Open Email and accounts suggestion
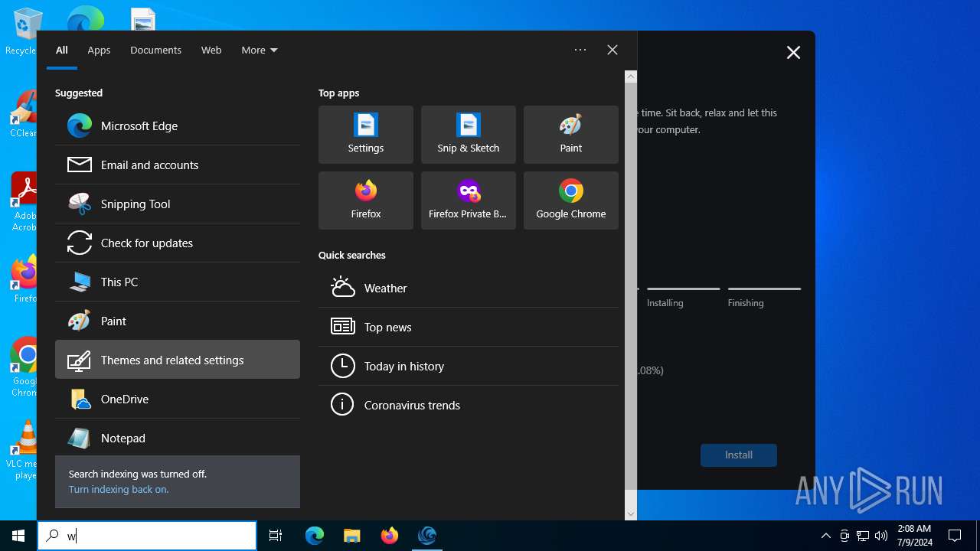 point(178,165)
